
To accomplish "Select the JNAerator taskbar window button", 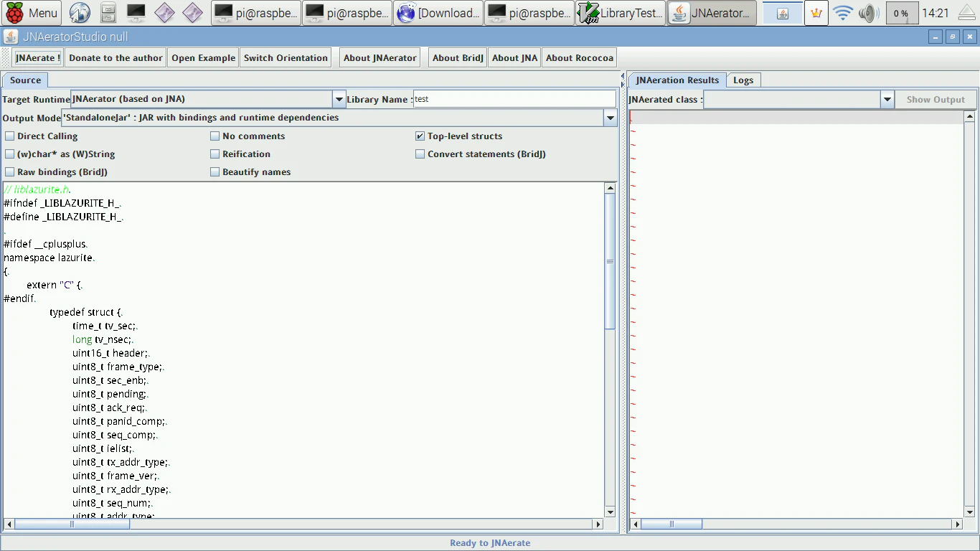I will pos(712,13).
